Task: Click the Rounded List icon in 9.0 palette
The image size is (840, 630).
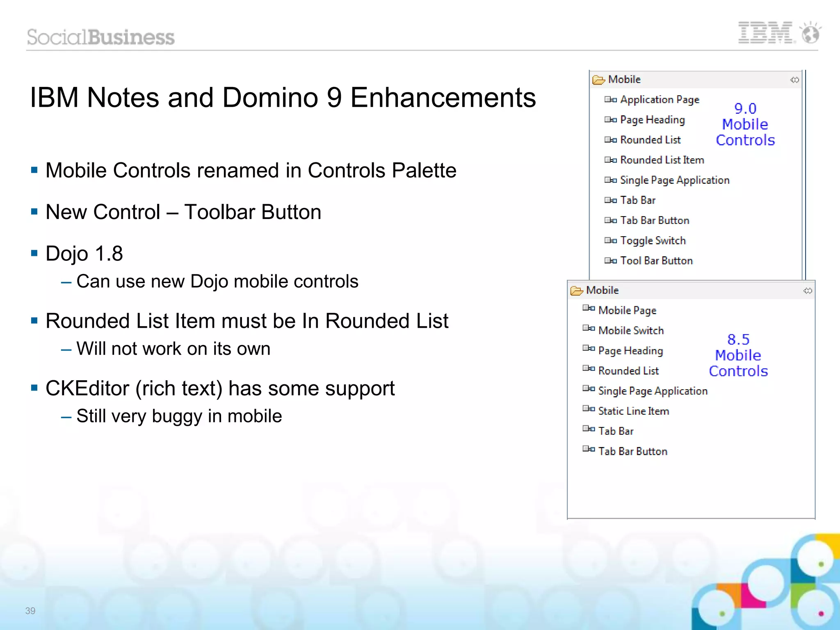Action: (x=610, y=139)
